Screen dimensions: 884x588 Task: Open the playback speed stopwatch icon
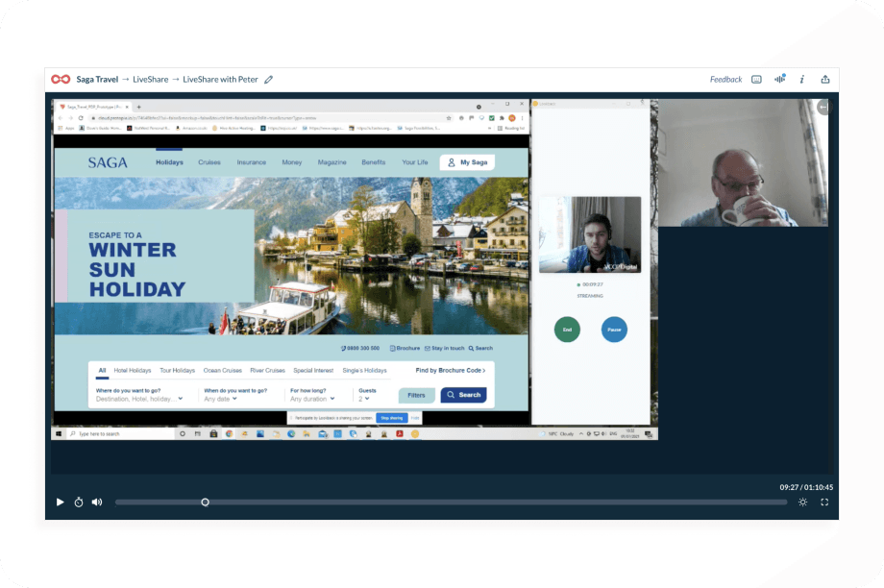coord(79,502)
